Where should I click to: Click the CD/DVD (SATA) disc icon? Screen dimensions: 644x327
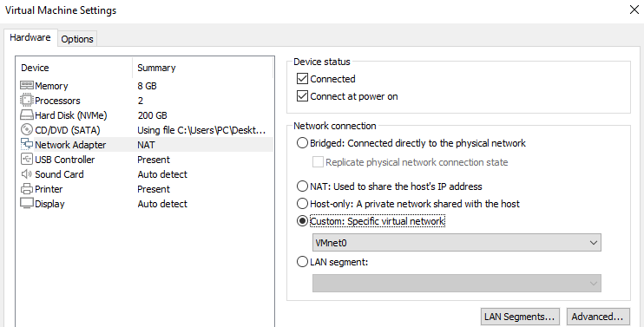(27, 129)
